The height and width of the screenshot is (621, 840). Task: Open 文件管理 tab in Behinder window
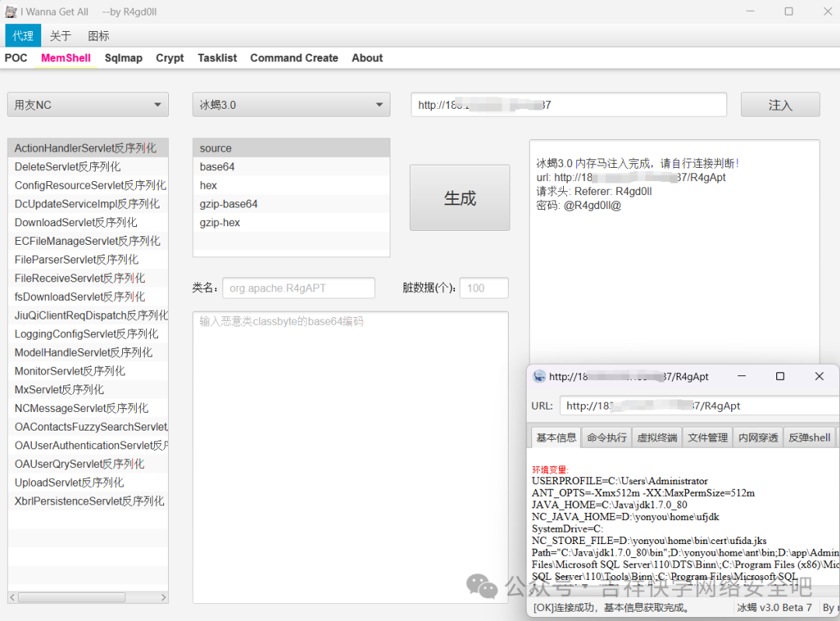[707, 438]
